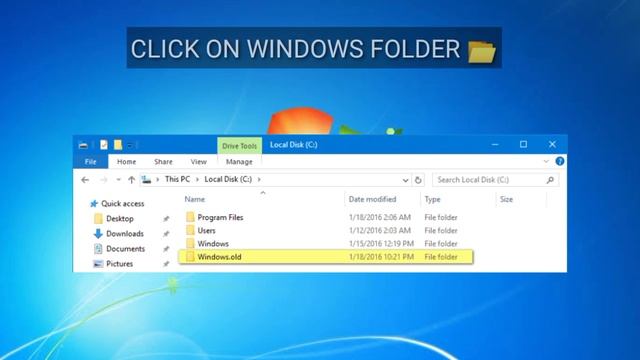Click Local Disk (C:) in address path
The height and width of the screenshot is (360, 640).
[x=228, y=179]
